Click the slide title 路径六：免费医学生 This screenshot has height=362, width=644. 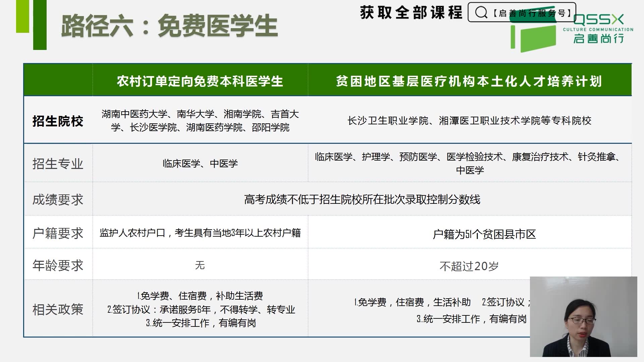169,25
